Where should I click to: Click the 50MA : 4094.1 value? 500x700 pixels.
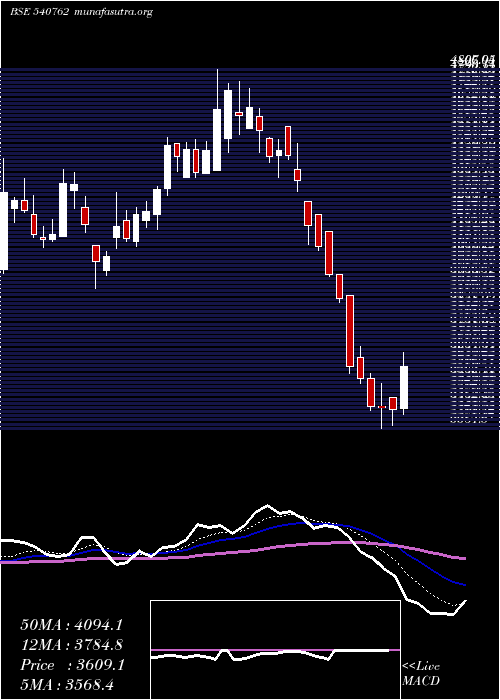tap(71, 625)
